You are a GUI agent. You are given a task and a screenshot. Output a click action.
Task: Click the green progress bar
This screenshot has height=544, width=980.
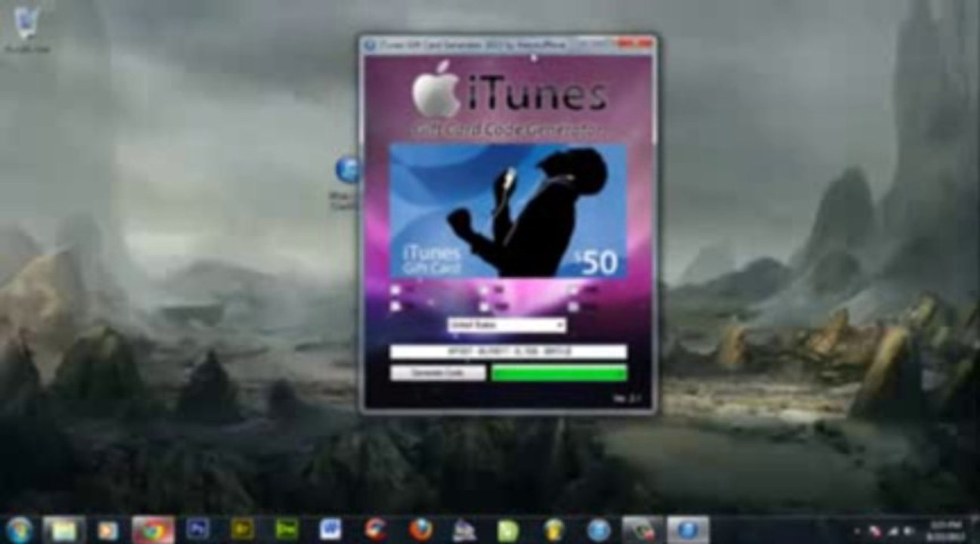(x=559, y=373)
